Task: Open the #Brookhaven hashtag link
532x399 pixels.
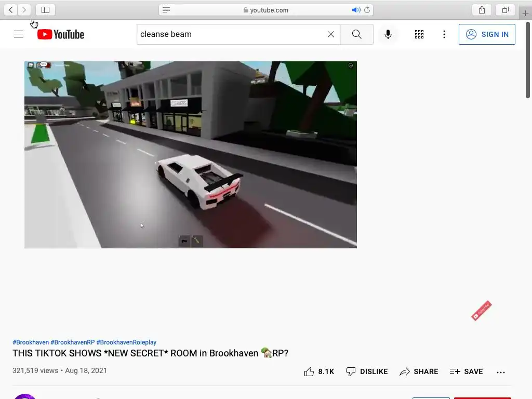Action: [31, 342]
